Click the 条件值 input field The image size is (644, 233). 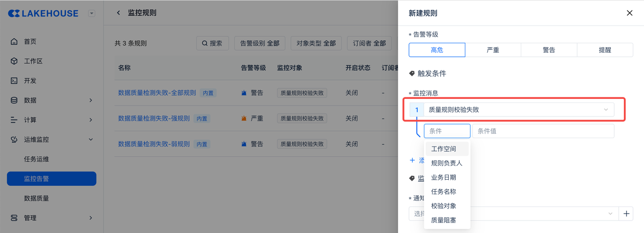point(542,131)
